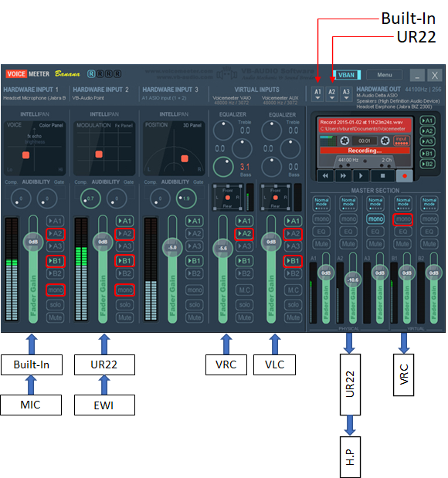
Task: Toggle A1 routing on Hardware Input 1
Action: [56, 221]
